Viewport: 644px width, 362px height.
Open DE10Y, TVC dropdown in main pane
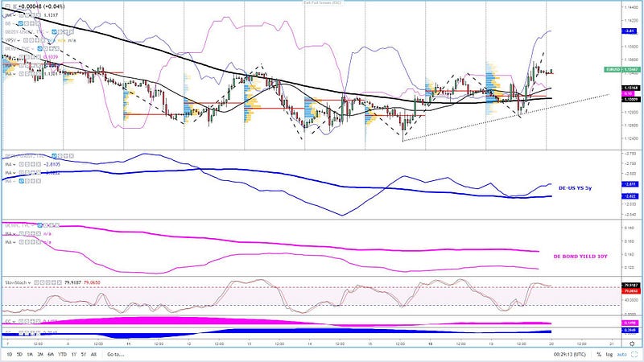pyautogui.click(x=32, y=48)
